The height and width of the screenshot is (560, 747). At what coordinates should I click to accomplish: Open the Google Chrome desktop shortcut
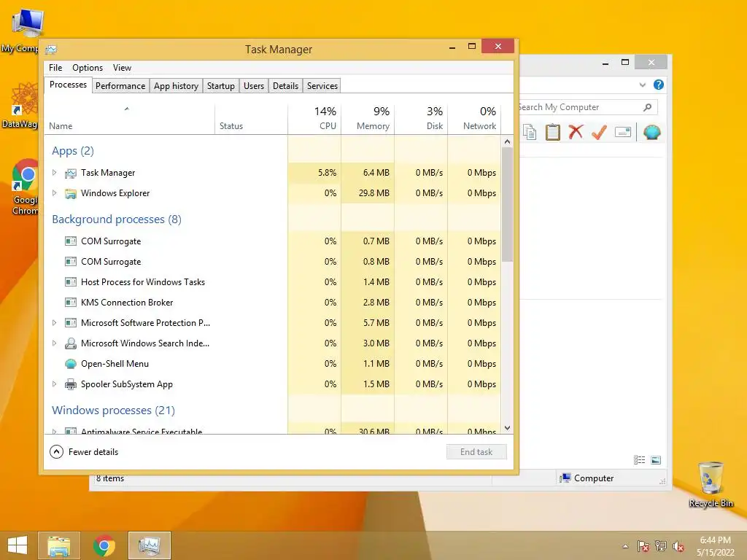click(26, 187)
